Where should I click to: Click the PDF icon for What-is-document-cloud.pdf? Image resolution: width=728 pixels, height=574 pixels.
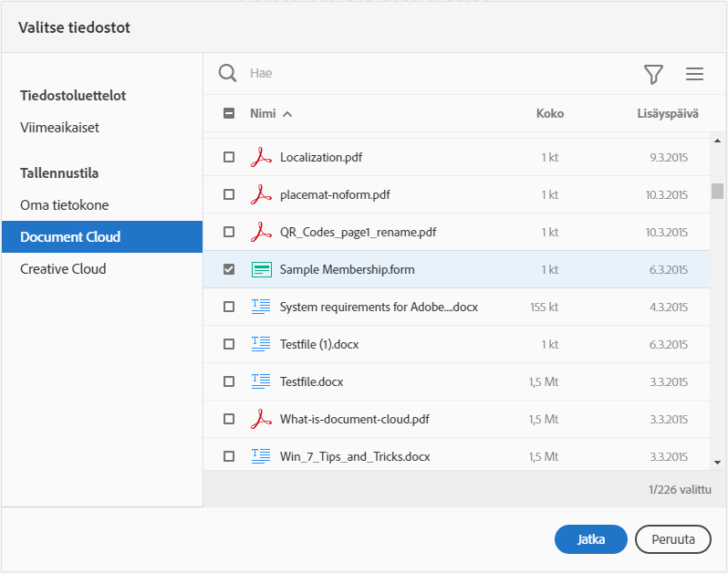262,419
